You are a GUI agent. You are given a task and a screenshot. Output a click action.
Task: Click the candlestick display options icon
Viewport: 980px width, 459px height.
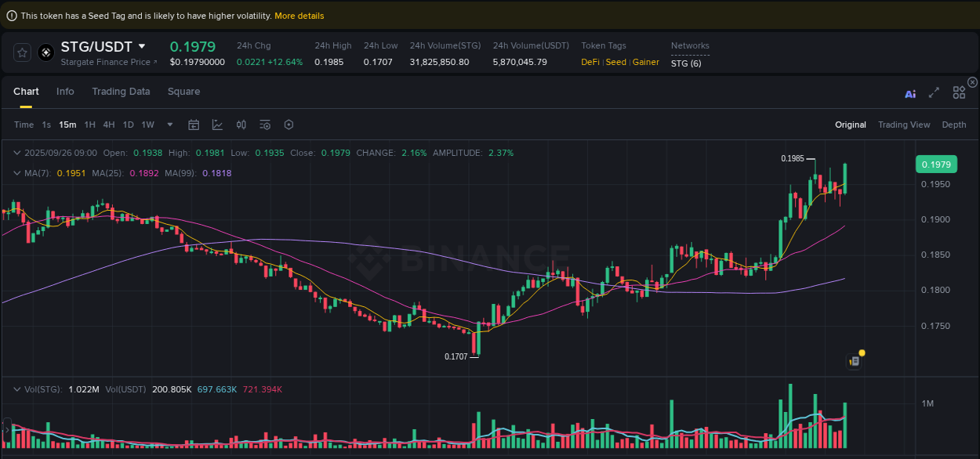241,125
